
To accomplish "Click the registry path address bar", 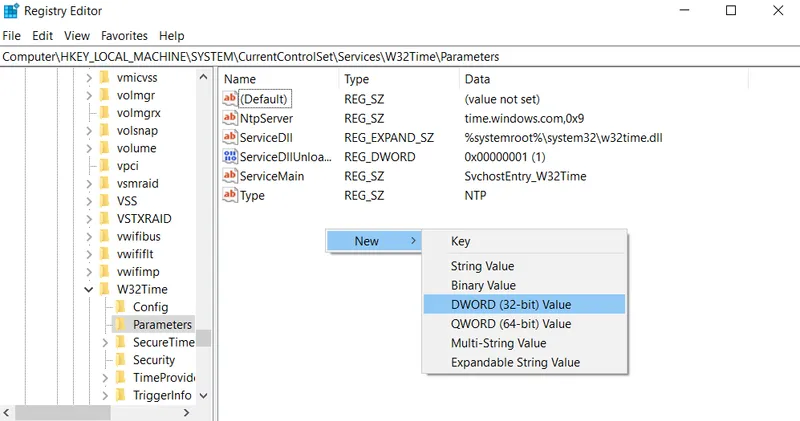I will click(x=400, y=57).
